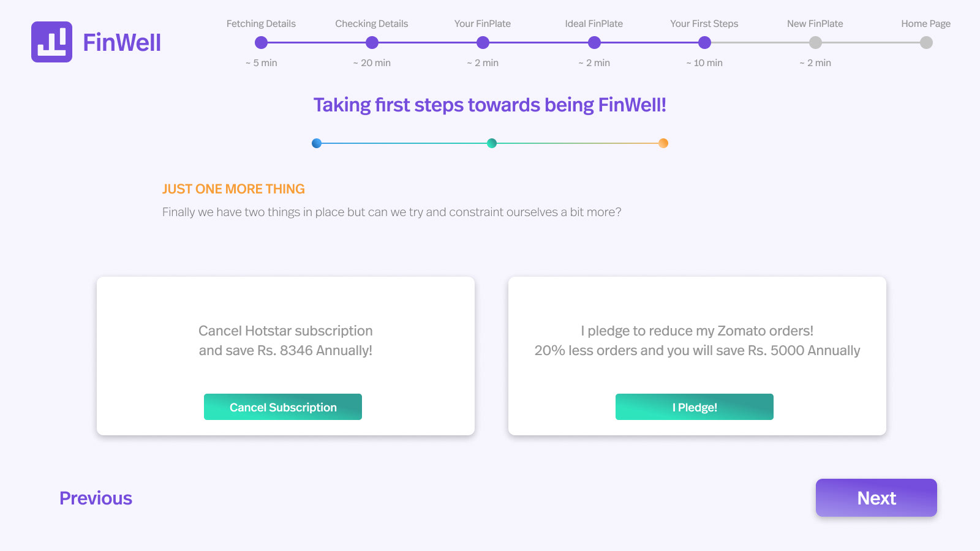Image resolution: width=980 pixels, height=551 pixels.
Task: Go back using the Previous link
Action: tap(96, 498)
